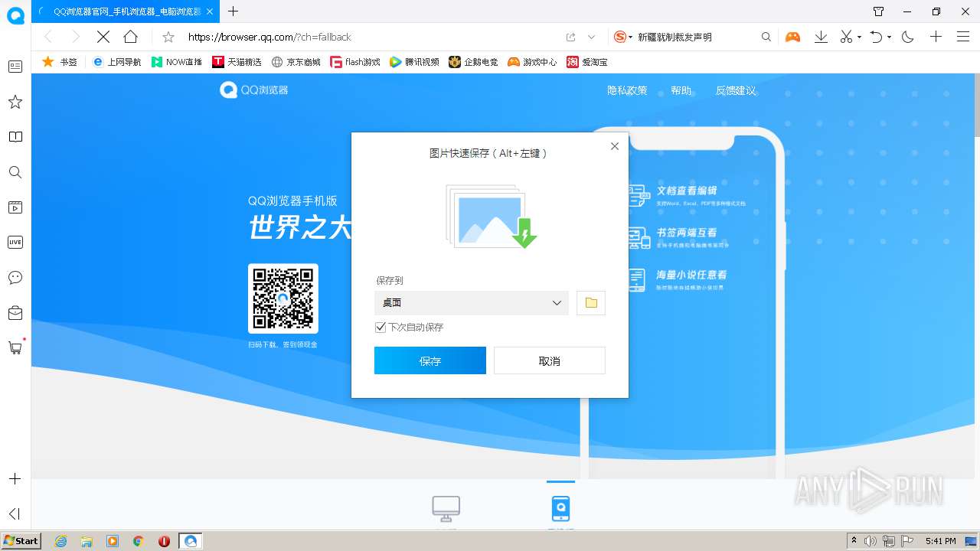Browse for folder in save dialog
This screenshot has height=551, width=980.
click(591, 303)
